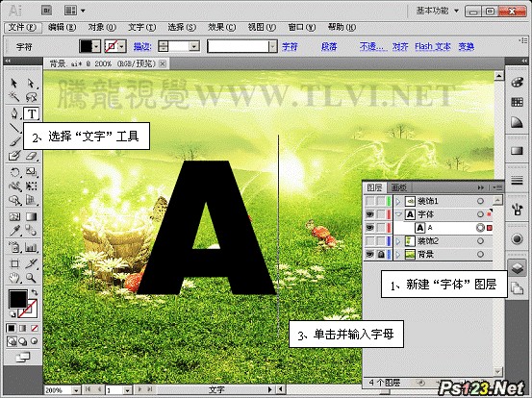This screenshot has width=532, height=398.
Task: Select the Artboard tool
Action: coord(13,263)
